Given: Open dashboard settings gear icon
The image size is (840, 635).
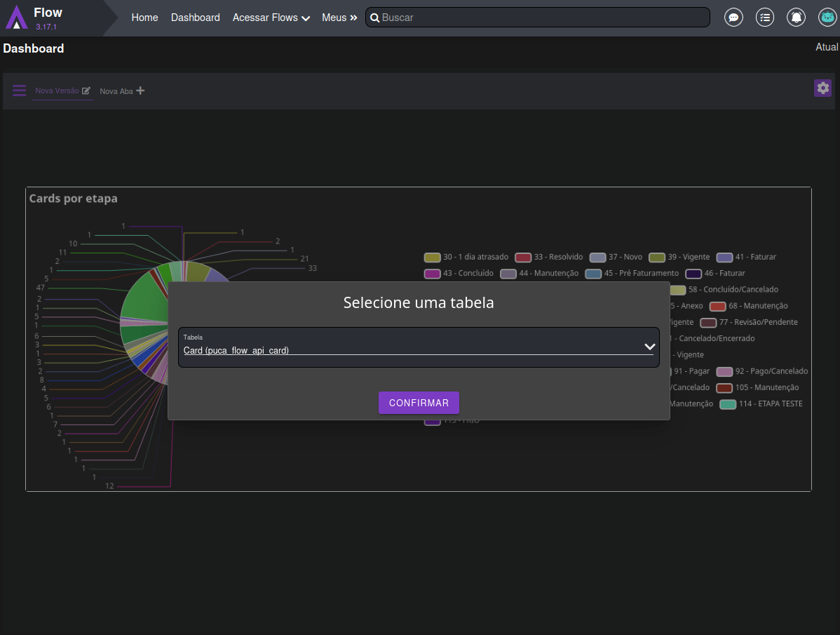Looking at the screenshot, I should coord(822,88).
